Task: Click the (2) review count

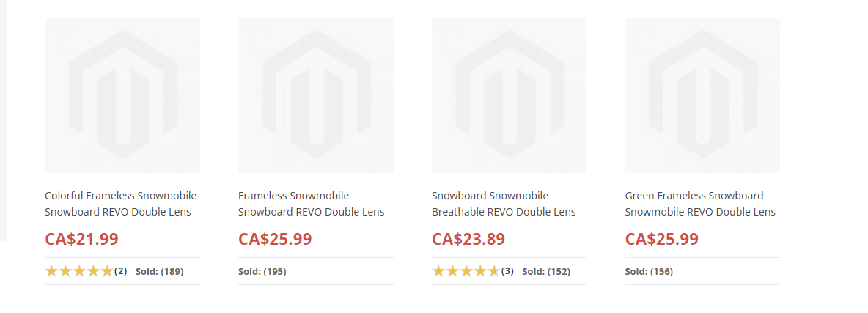Action: click(x=121, y=271)
